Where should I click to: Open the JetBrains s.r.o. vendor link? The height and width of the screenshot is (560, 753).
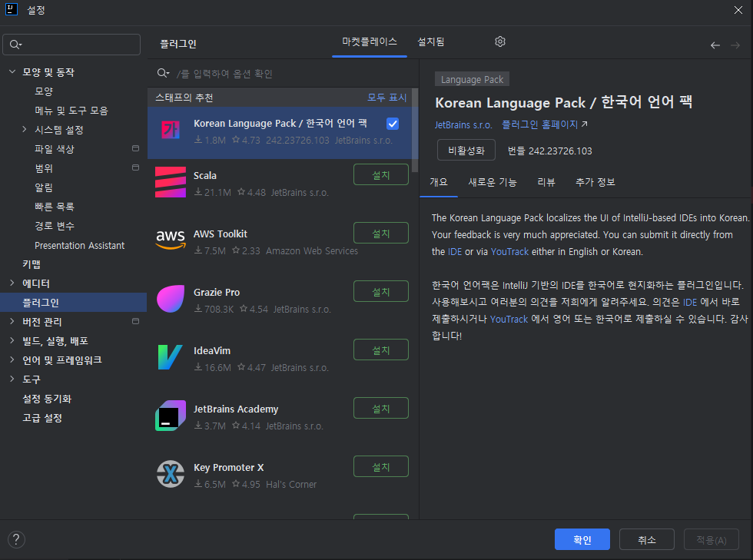(x=463, y=125)
